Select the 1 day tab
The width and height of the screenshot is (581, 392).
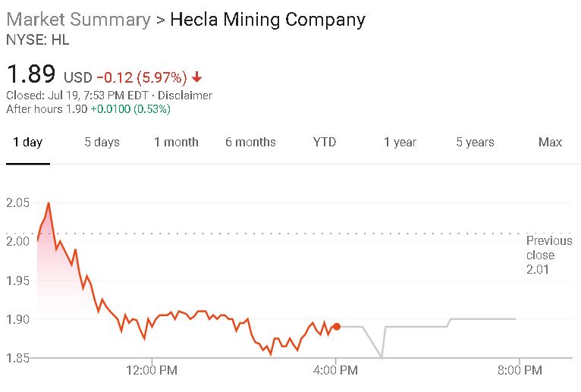(28, 142)
